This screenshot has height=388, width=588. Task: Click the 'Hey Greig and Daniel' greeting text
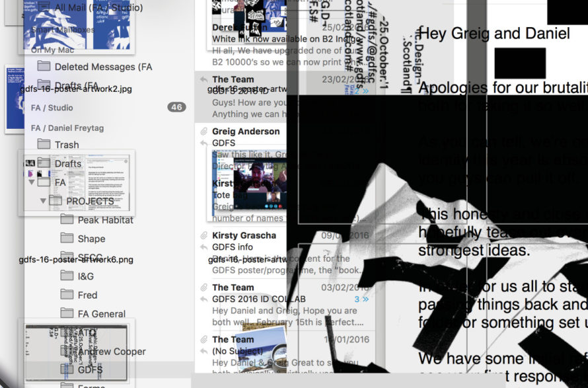(494, 34)
